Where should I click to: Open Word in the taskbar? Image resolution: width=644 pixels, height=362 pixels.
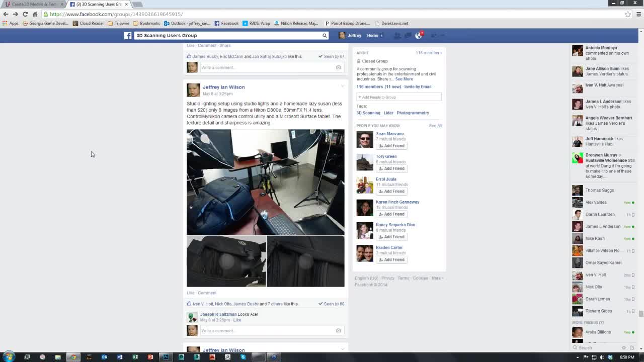click(120, 357)
